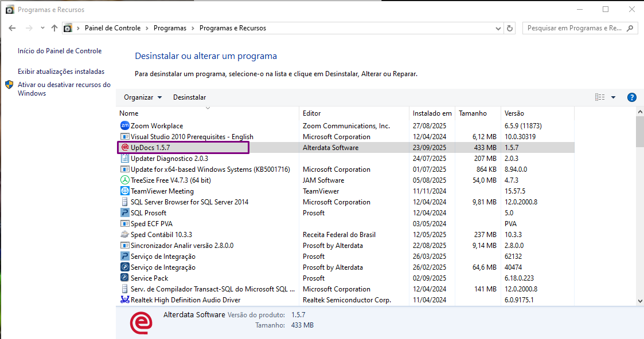
Task: Click the Pesquisar em Programas search field
Action: 575,28
